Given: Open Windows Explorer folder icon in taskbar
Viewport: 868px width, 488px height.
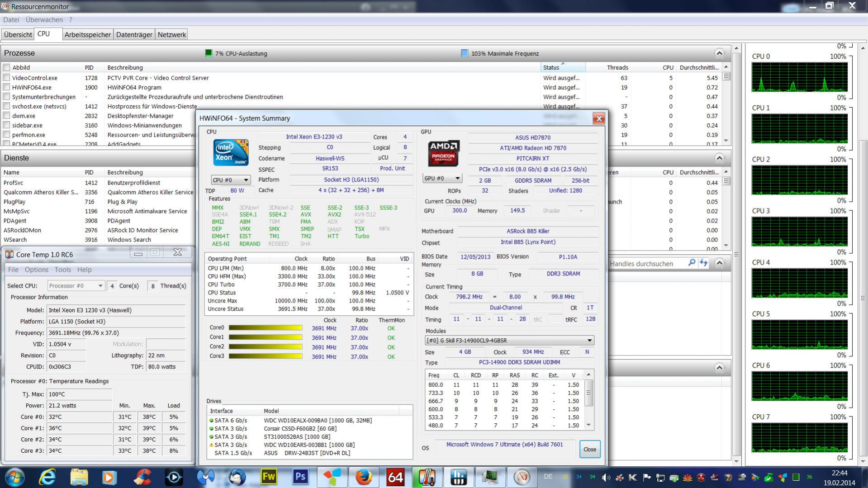Looking at the screenshot, I should click(79, 477).
